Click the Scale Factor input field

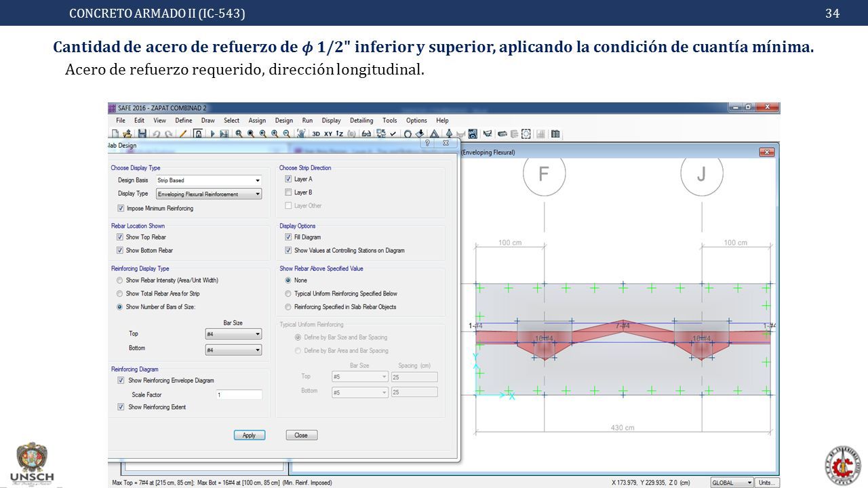tap(239, 394)
